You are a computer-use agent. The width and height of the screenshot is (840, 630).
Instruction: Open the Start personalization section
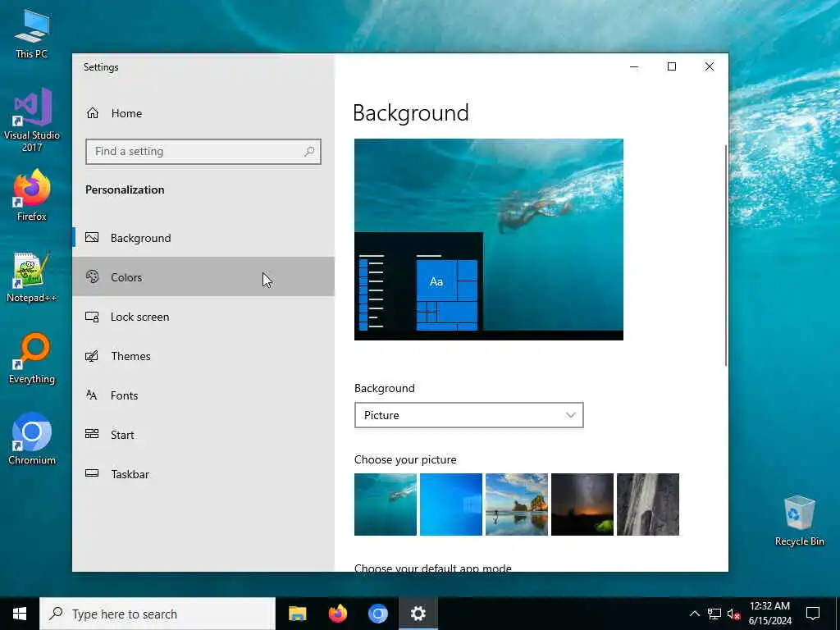coord(203,435)
